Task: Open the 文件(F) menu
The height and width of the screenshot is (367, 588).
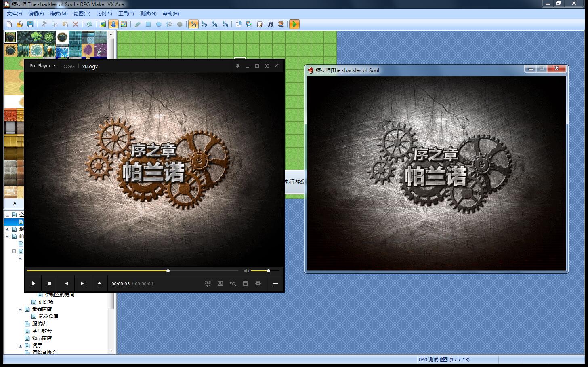Action: pos(15,14)
